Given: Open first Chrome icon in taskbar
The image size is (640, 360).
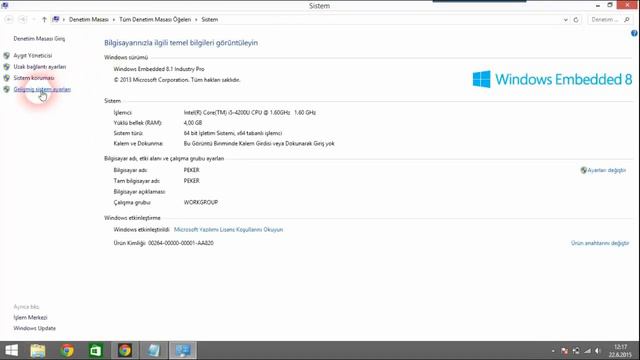Looking at the screenshot, I should tap(67, 351).
